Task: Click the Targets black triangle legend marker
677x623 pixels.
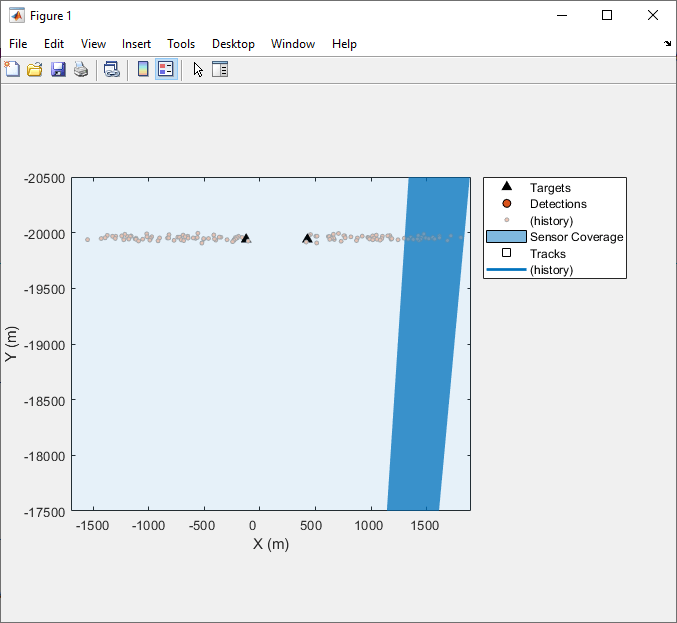Action: click(x=507, y=186)
